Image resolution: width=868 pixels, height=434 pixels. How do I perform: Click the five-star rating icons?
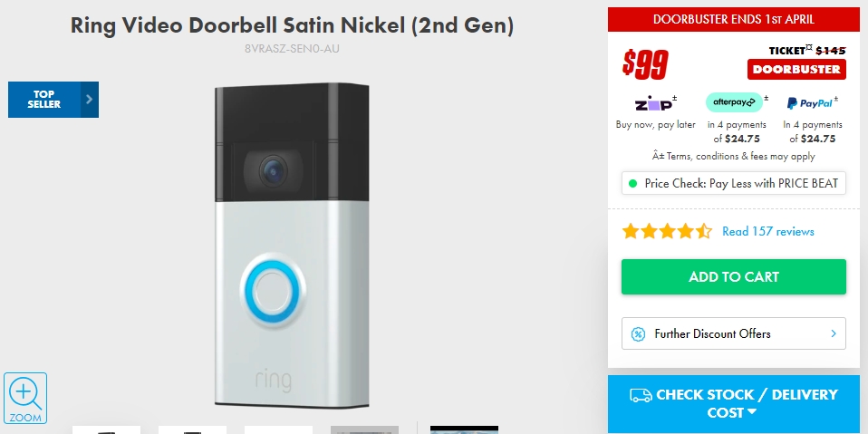(667, 231)
